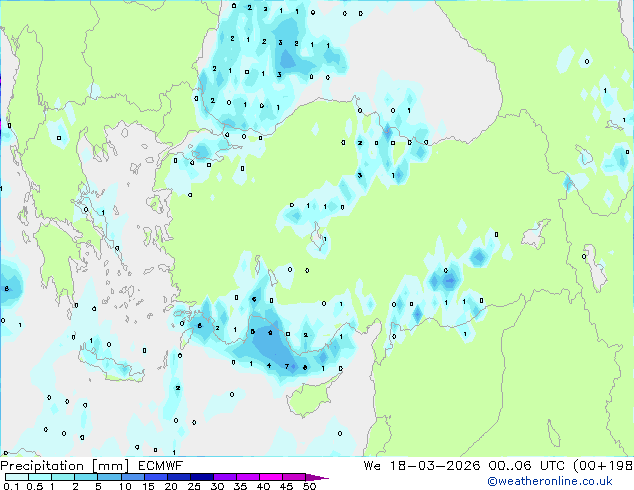Viewport: 634px width, 490px height.
Task: Click the island of Crete on the map
Action: pos(111,367)
